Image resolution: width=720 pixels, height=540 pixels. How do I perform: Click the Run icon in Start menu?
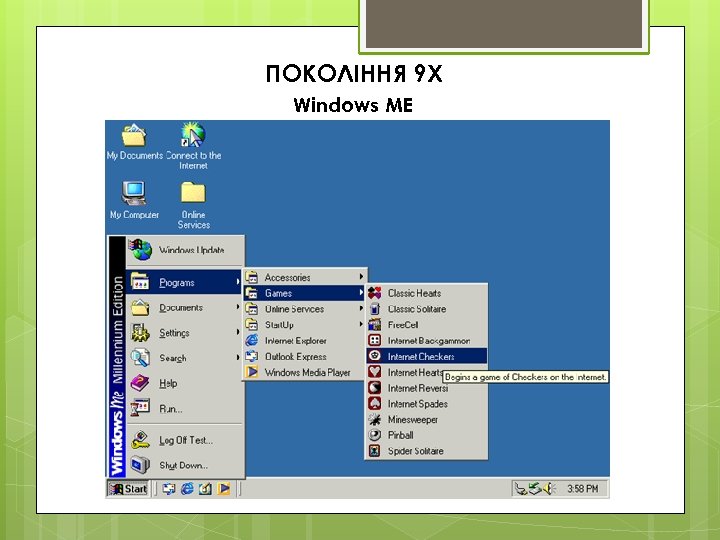coord(140,408)
